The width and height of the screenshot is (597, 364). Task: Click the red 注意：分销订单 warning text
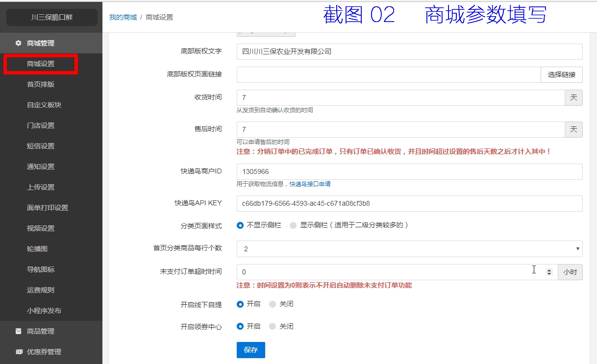tap(394, 152)
